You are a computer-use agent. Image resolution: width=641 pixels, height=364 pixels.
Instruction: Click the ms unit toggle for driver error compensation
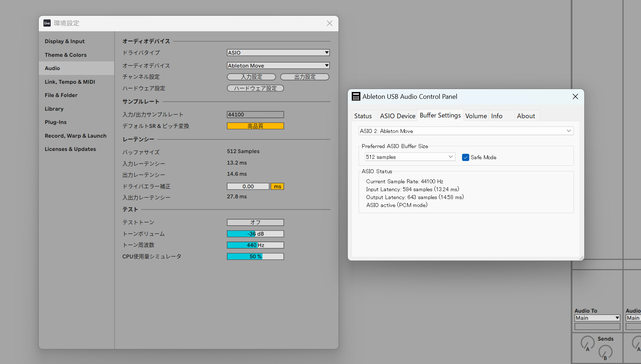click(x=277, y=186)
